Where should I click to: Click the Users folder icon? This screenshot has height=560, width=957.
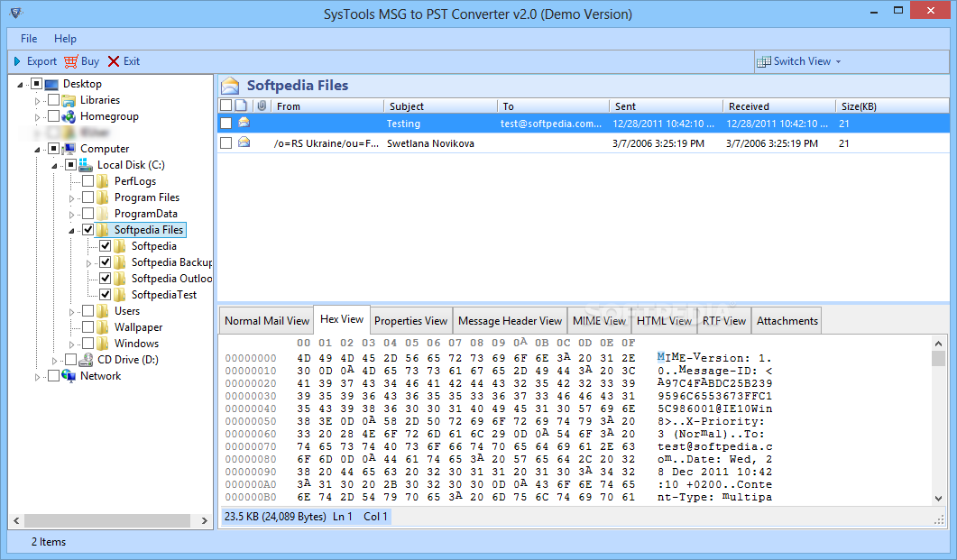[103, 311]
